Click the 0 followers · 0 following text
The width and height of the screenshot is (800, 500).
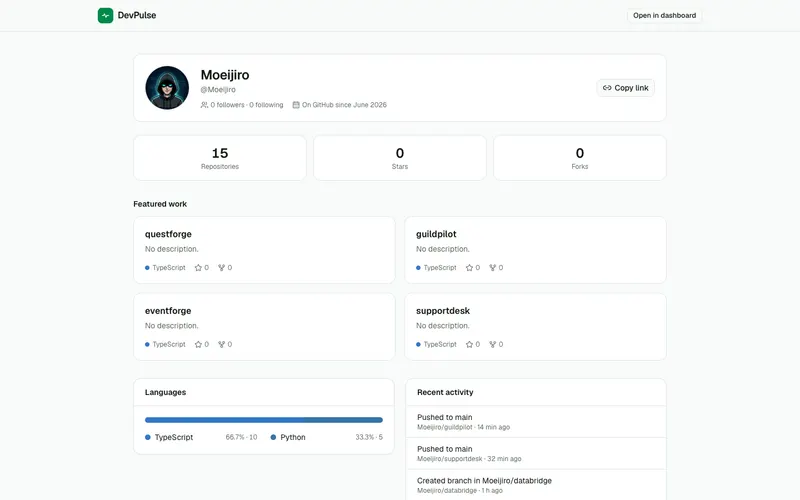point(247,105)
